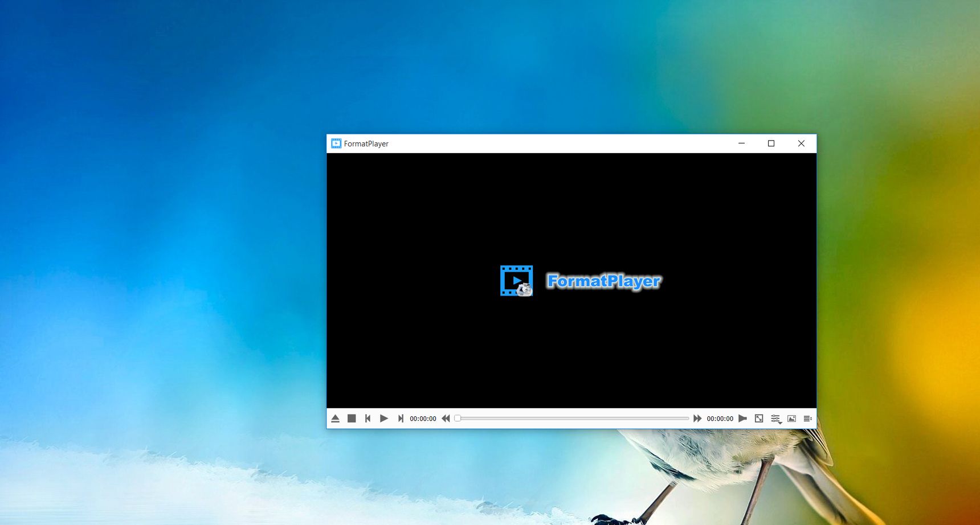Viewport: 980px width, 525px height.
Task: Skip to the previous track
Action: point(367,419)
